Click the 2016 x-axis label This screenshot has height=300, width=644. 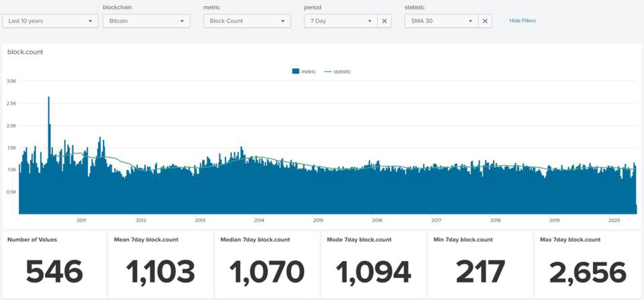click(x=377, y=220)
